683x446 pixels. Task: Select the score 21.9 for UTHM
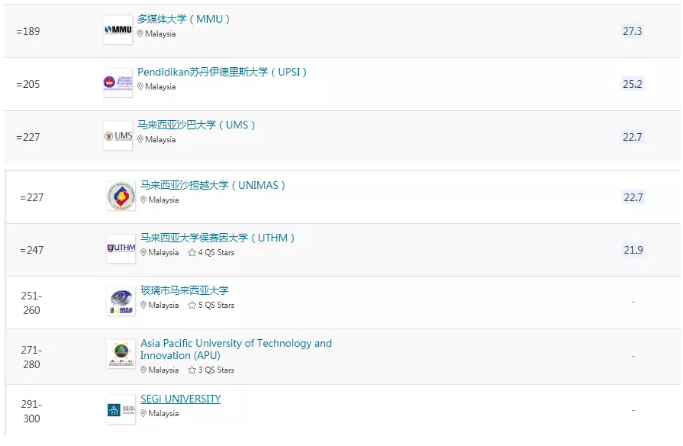tap(633, 250)
